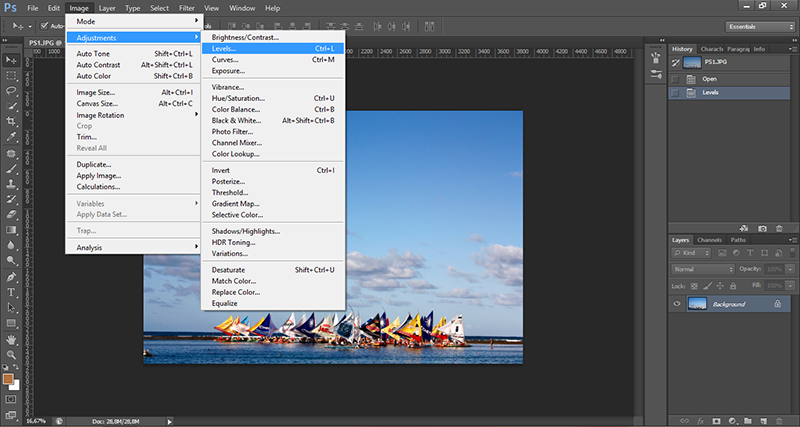Select the Brush tool
Image resolution: width=800 pixels, height=427 pixels.
pyautogui.click(x=11, y=169)
